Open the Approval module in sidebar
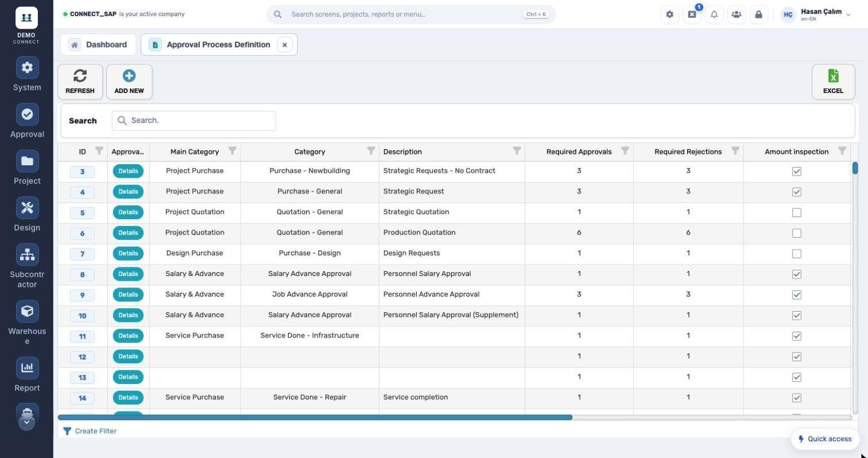 coord(27,121)
